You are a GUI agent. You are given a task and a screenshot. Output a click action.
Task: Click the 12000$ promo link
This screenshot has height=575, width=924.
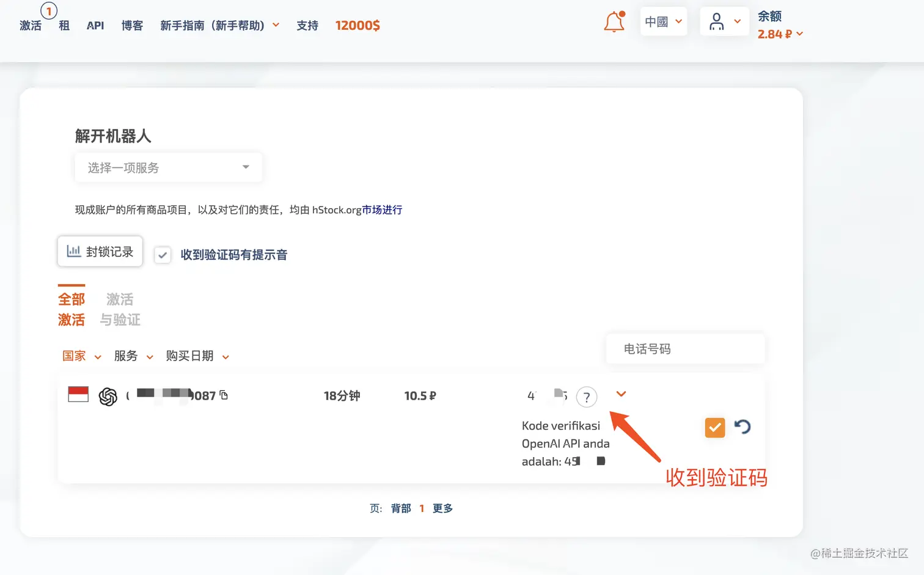click(358, 25)
